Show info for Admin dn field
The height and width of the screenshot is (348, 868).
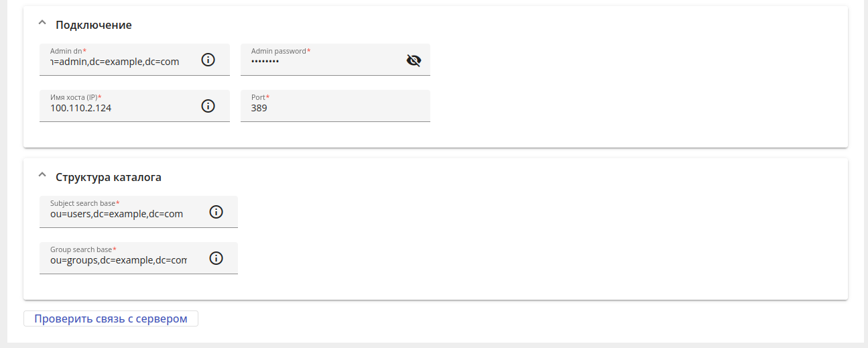click(208, 60)
